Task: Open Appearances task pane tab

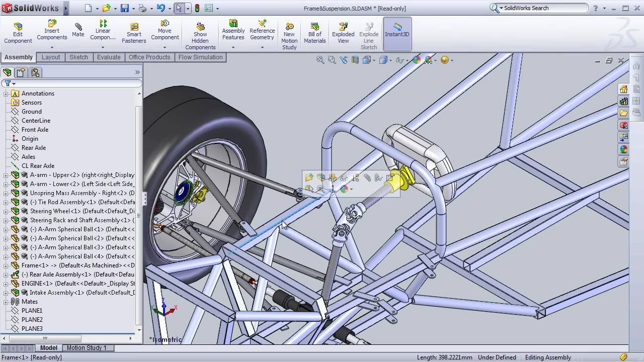Action: click(x=623, y=149)
